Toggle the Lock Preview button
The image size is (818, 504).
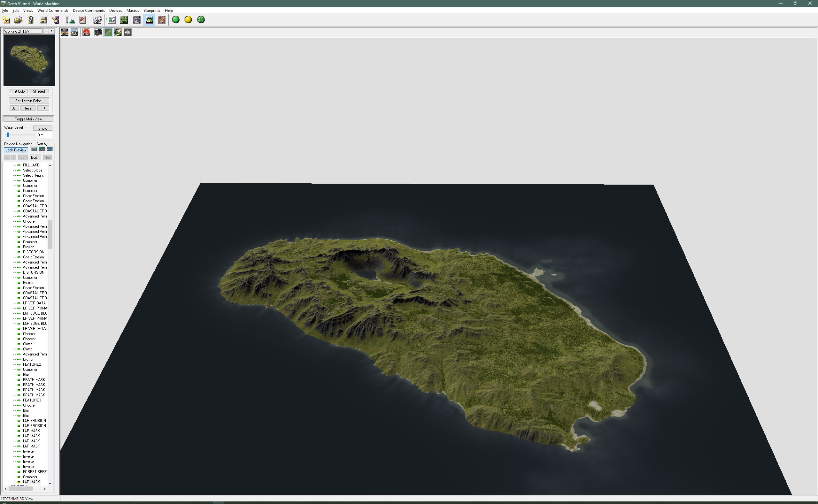click(x=16, y=150)
